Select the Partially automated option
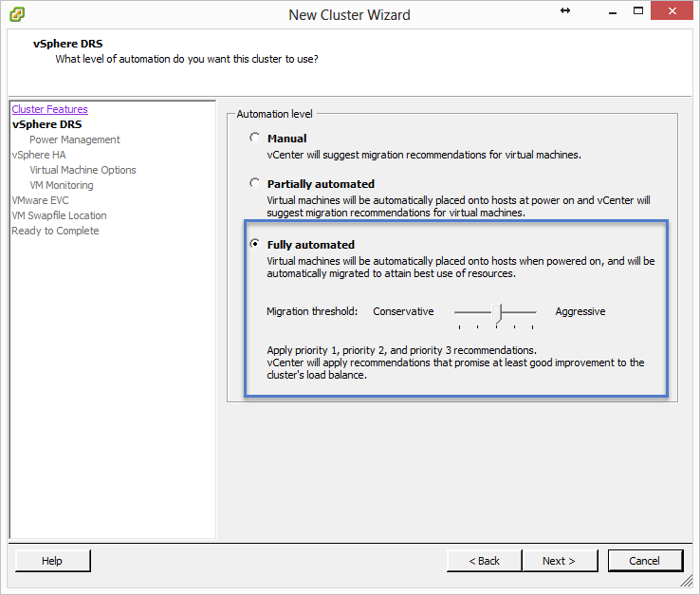Viewport: 700px width, 595px height. pos(254,183)
